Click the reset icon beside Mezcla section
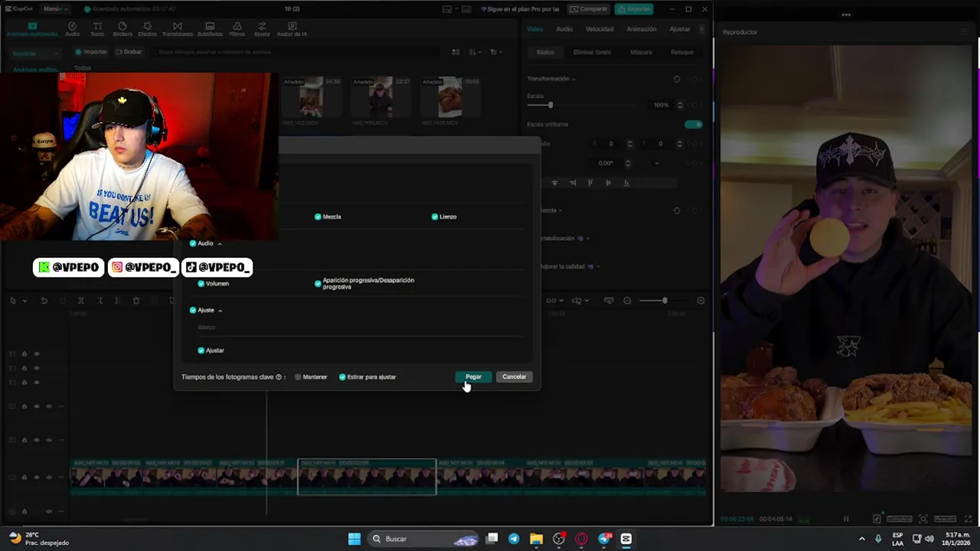 point(676,210)
